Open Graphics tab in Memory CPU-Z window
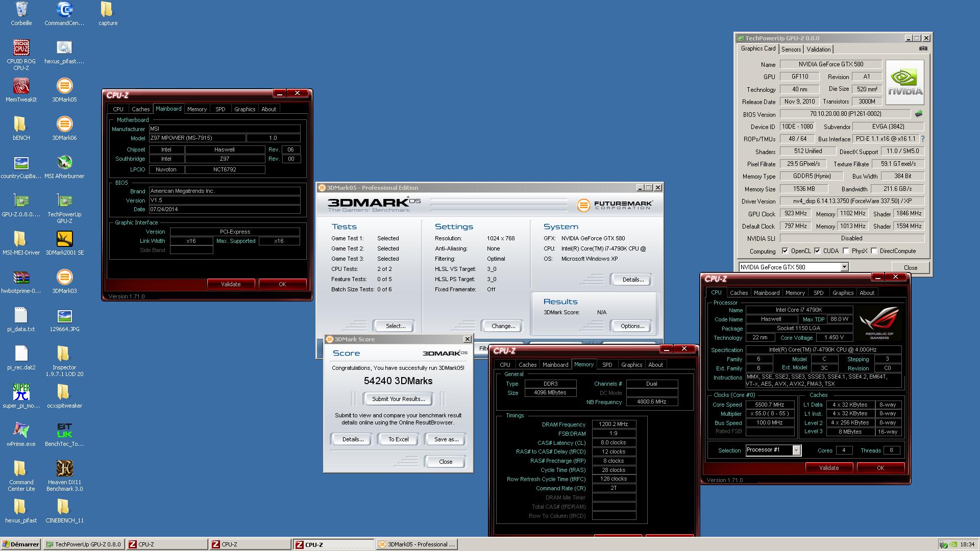 coord(631,365)
